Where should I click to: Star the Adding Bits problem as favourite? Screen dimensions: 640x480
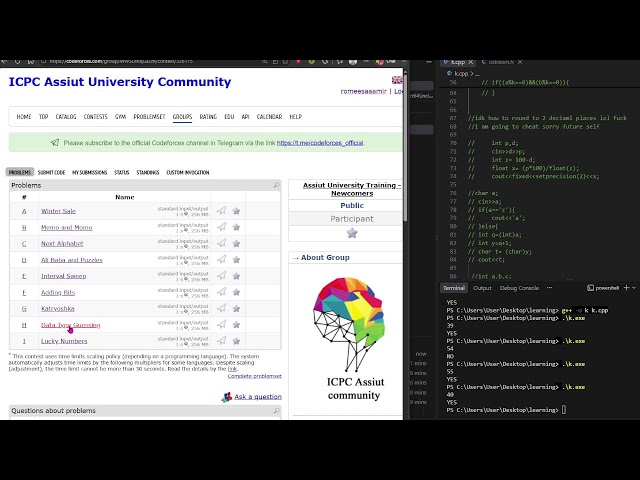[x=236, y=292]
